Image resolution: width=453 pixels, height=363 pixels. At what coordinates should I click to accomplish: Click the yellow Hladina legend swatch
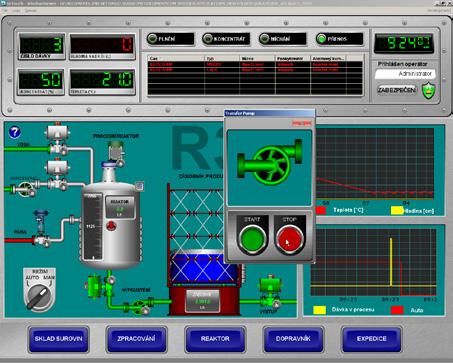click(x=397, y=210)
